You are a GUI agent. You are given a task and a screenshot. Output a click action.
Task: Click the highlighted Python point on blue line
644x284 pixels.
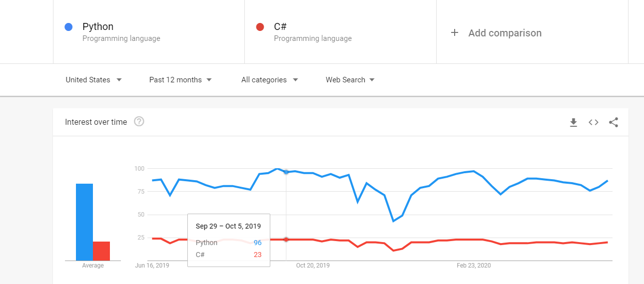pos(286,172)
